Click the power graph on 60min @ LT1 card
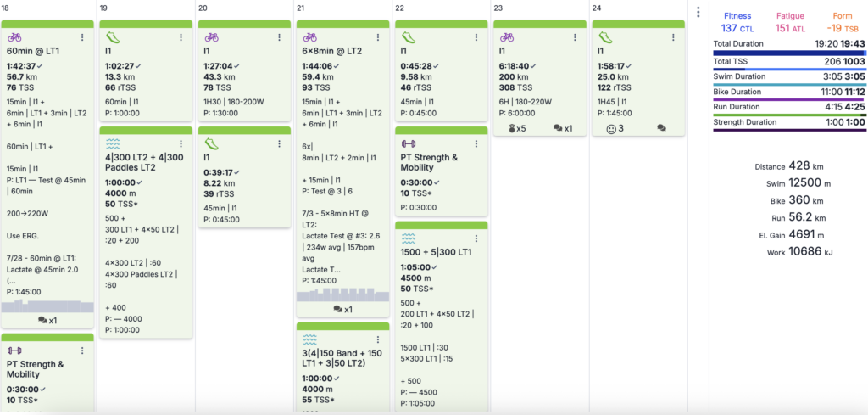Screen dimensions: 868x415 point(47,306)
